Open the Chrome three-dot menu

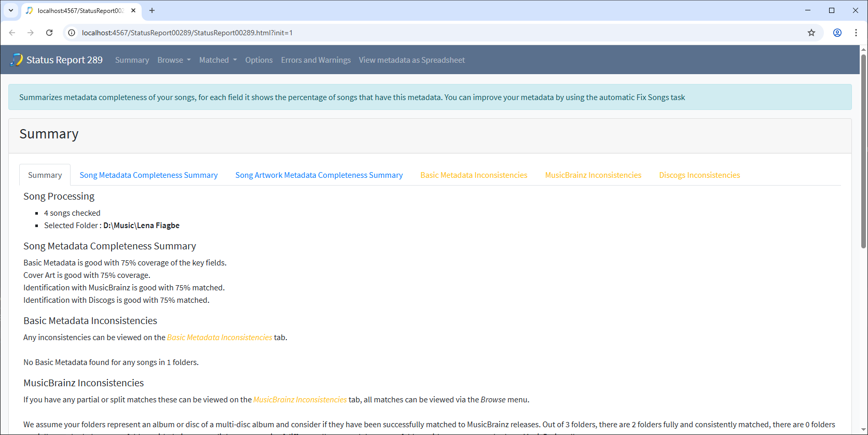[856, 33]
